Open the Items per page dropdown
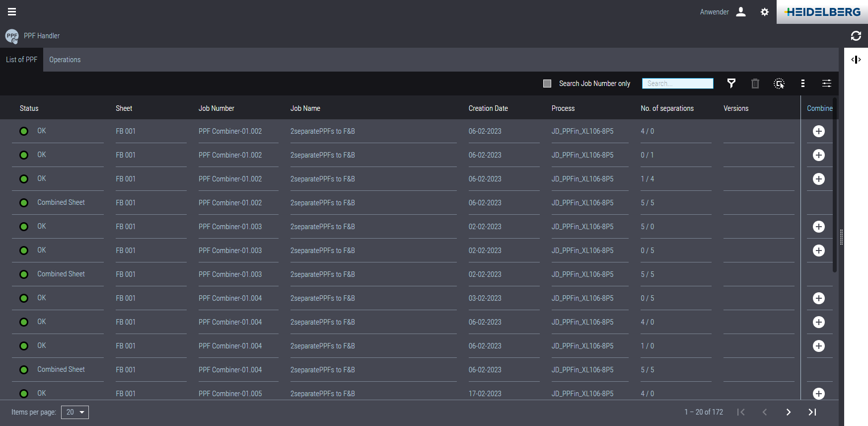The width and height of the screenshot is (868, 426). click(x=75, y=412)
